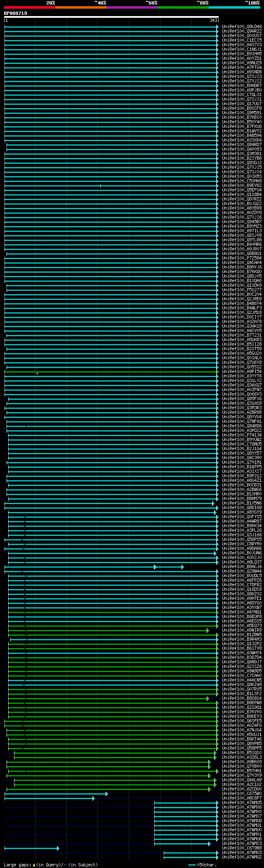This screenshot has height=868, width=264.
Task: Click hit label UniRef100_A2CDU0
Action: (242, 789)
